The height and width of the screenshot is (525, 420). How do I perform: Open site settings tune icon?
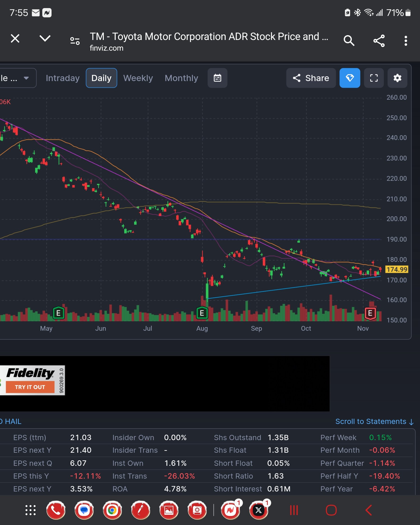click(75, 41)
